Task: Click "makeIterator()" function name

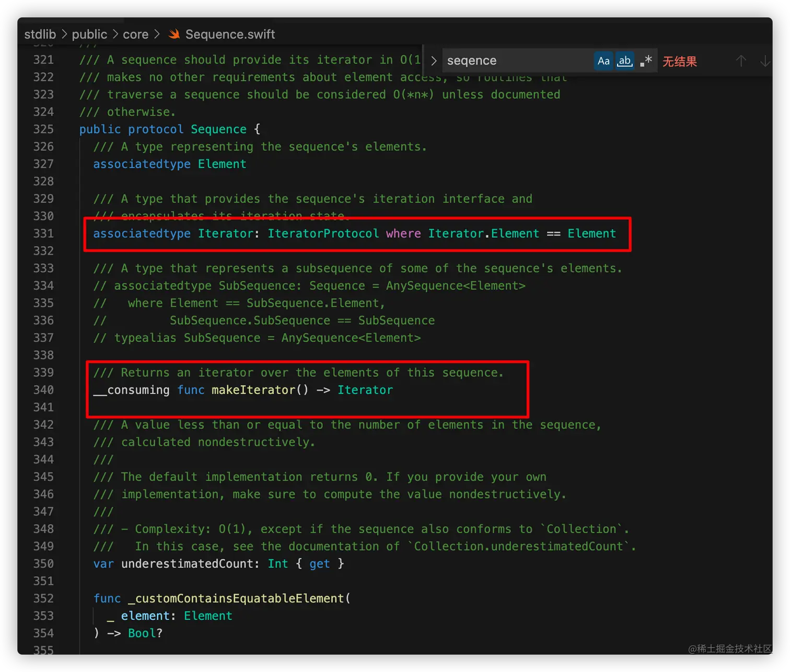Action: [260, 390]
